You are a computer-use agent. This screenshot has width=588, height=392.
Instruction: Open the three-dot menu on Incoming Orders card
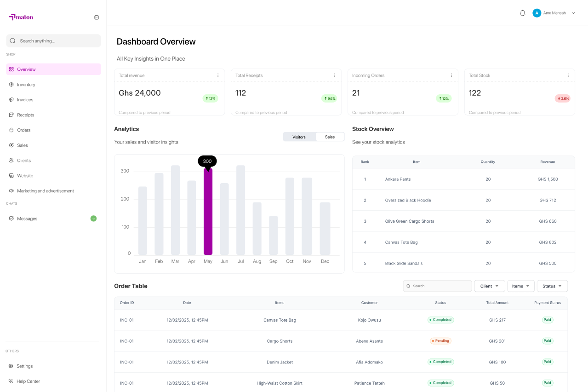click(451, 75)
